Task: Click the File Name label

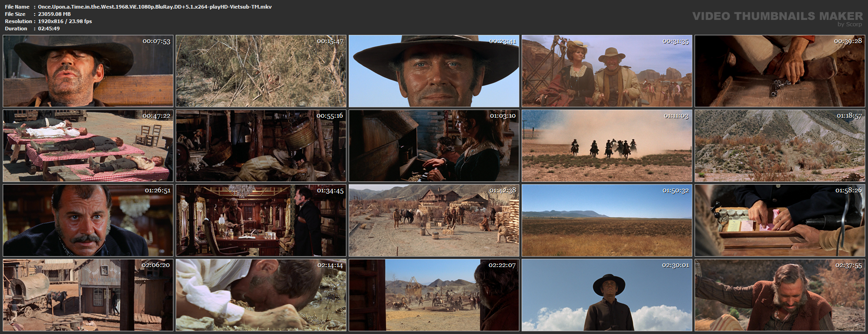Action: pyautogui.click(x=17, y=7)
